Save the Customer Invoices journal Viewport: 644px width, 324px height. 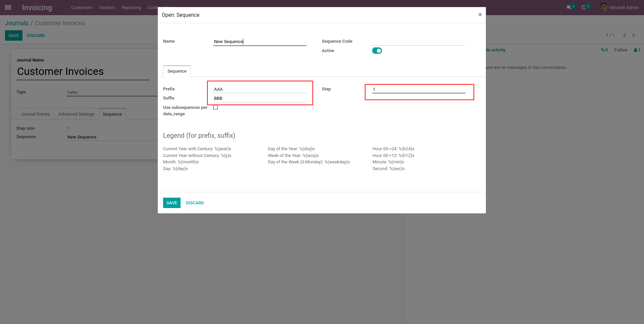point(14,36)
